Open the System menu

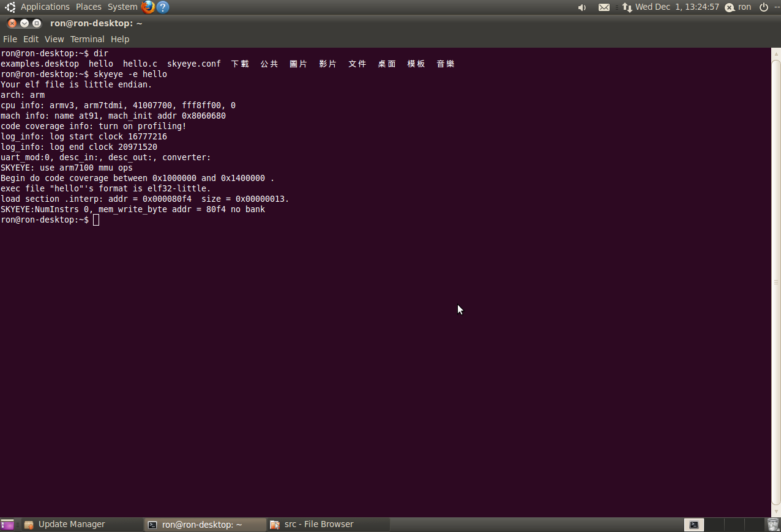pyautogui.click(x=122, y=7)
